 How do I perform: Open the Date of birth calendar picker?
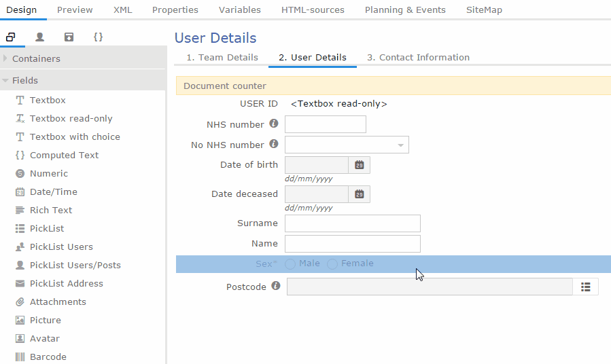point(360,165)
